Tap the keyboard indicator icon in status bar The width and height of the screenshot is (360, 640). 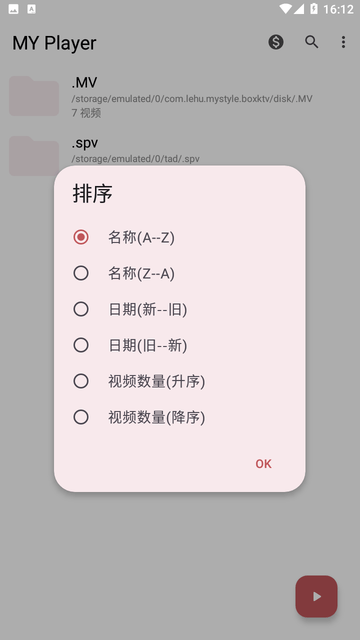[x=31, y=9]
